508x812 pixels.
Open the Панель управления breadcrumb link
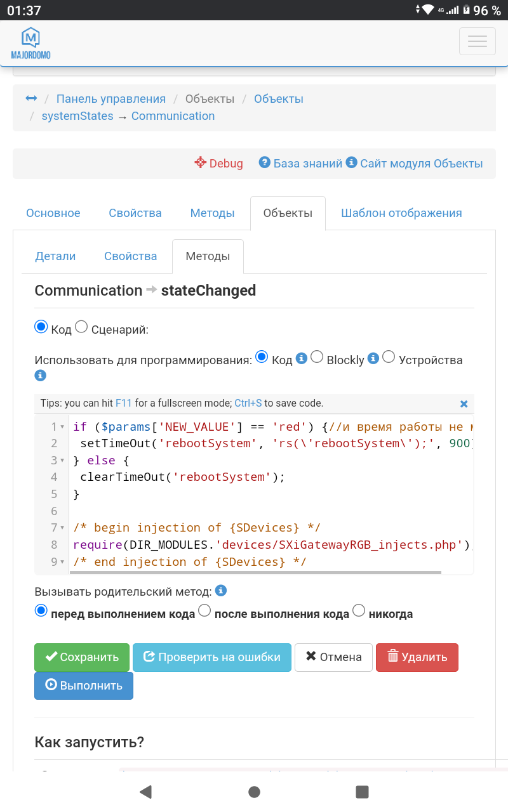(111, 98)
